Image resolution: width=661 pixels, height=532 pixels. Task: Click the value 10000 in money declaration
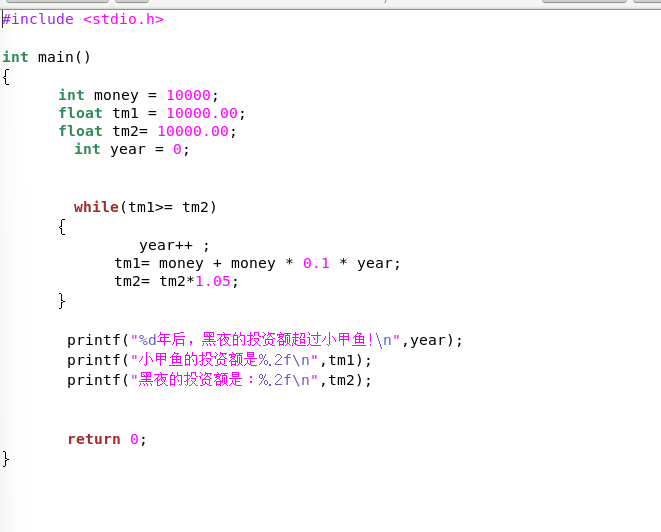(x=188, y=95)
